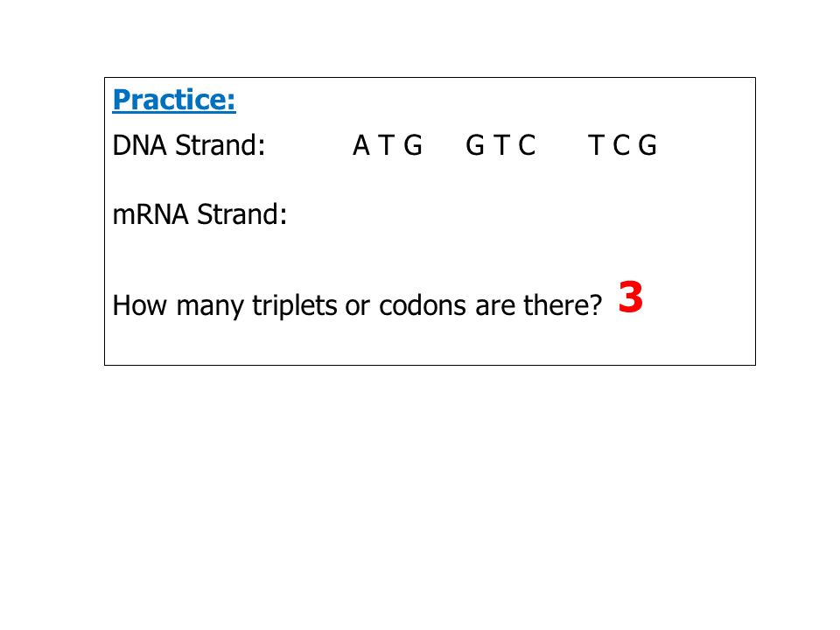The width and height of the screenshot is (840, 630).
Task: Click the G in the TCG triplet
Action: tap(647, 145)
